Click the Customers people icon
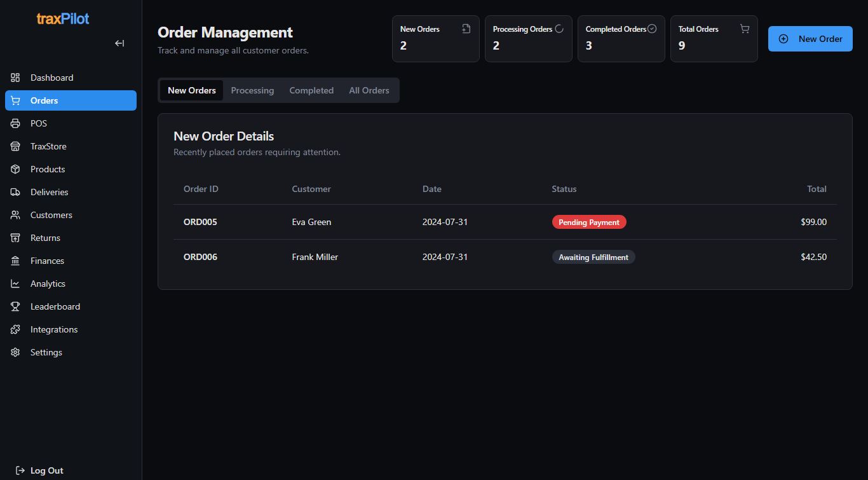The height and width of the screenshot is (480, 868). [x=15, y=215]
